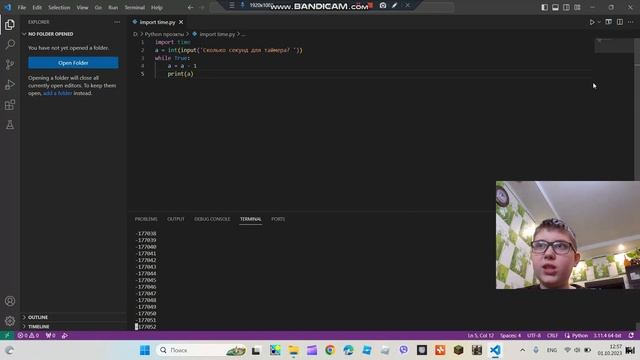
Task: Click the ports forwarded status item
Action: pos(51,336)
